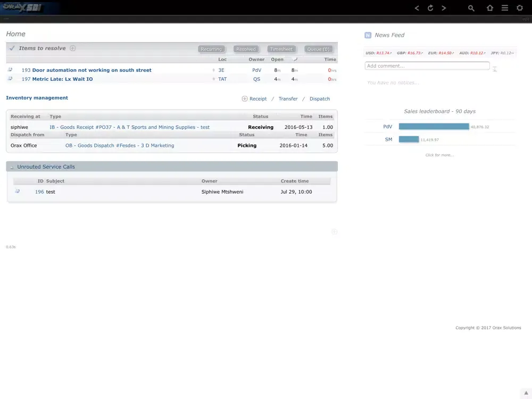Click the forward navigation arrow

(444, 8)
